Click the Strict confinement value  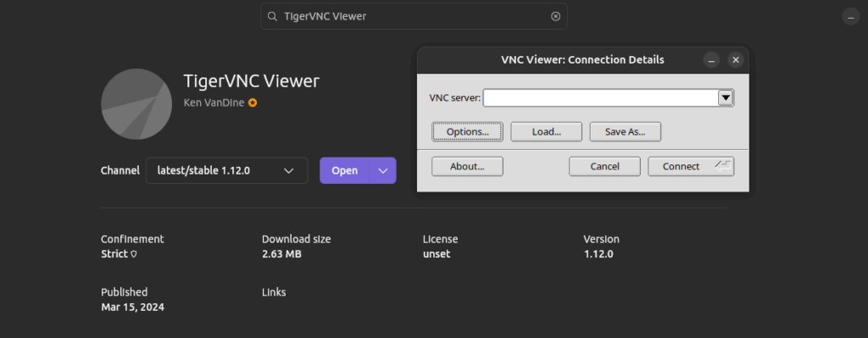[114, 254]
